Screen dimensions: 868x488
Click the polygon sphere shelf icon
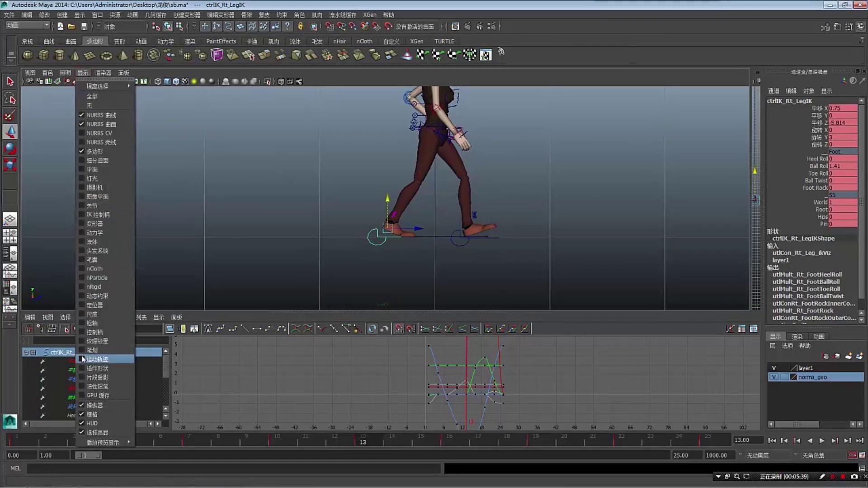tap(28, 55)
